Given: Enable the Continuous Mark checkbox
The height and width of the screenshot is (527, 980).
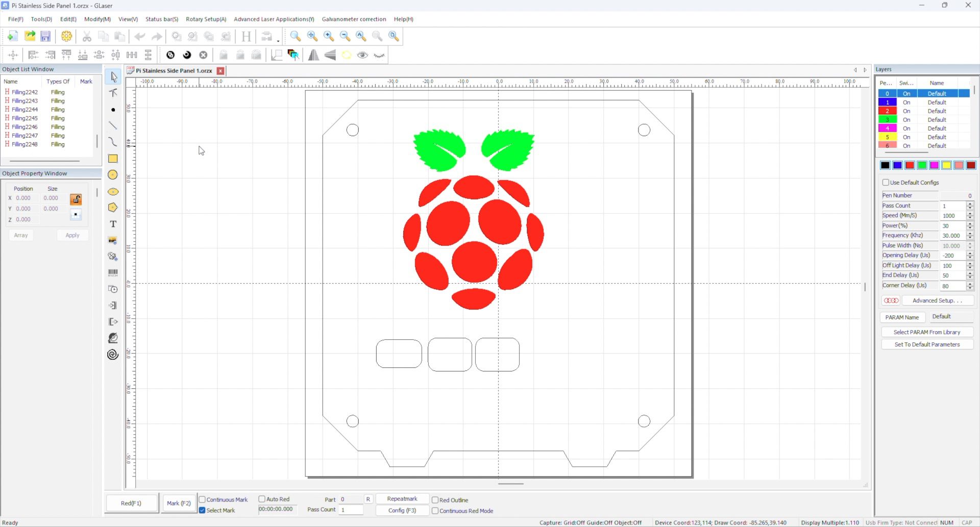Looking at the screenshot, I should (202, 499).
